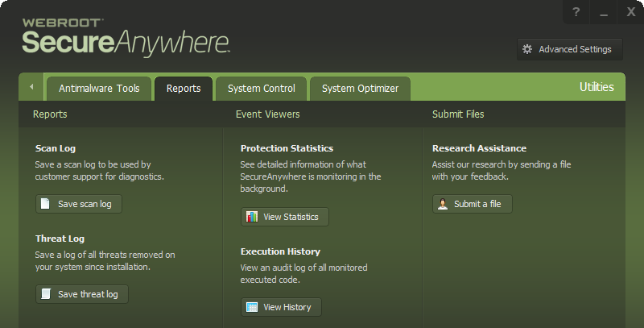
Task: Click the Advanced Settings gear icon
Action: coord(527,49)
